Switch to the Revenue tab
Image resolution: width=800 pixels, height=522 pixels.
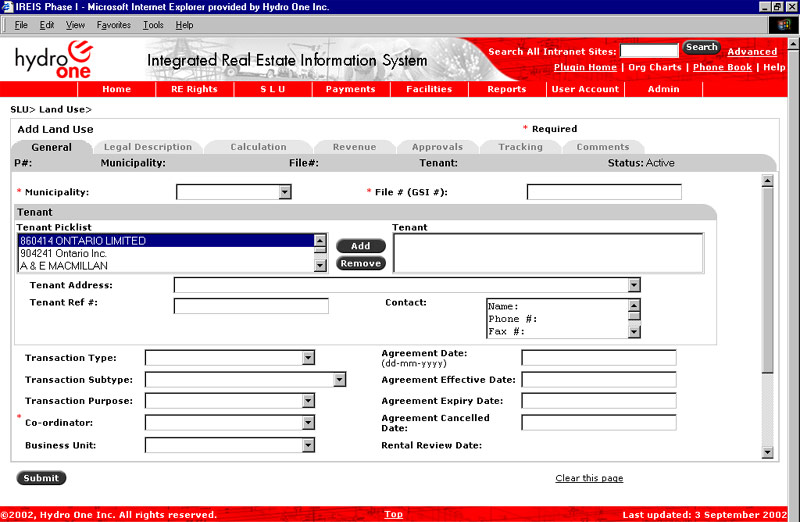[355, 147]
